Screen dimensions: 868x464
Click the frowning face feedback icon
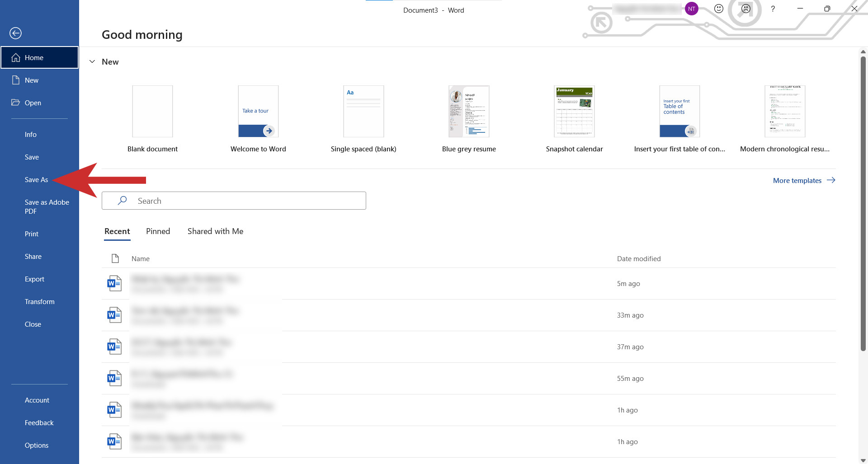(x=746, y=9)
